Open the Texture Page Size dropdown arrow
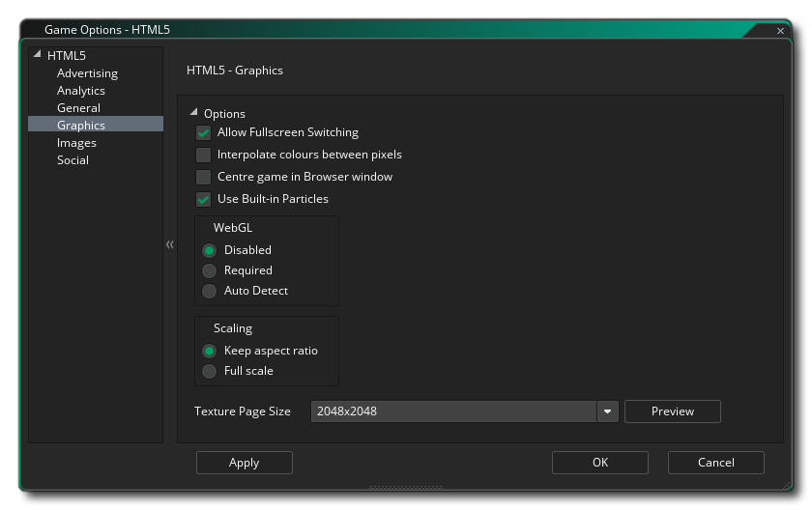 point(607,411)
